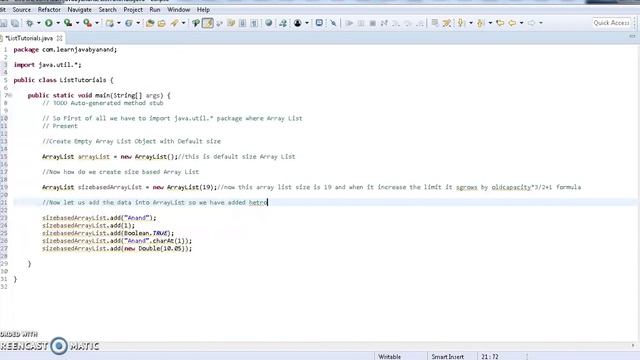Open the Help menu
Viewport: 640px width, 360px height.
[203, 9]
